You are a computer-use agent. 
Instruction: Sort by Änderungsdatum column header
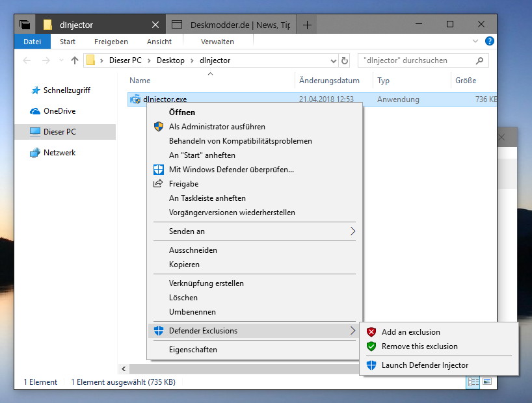coord(329,81)
